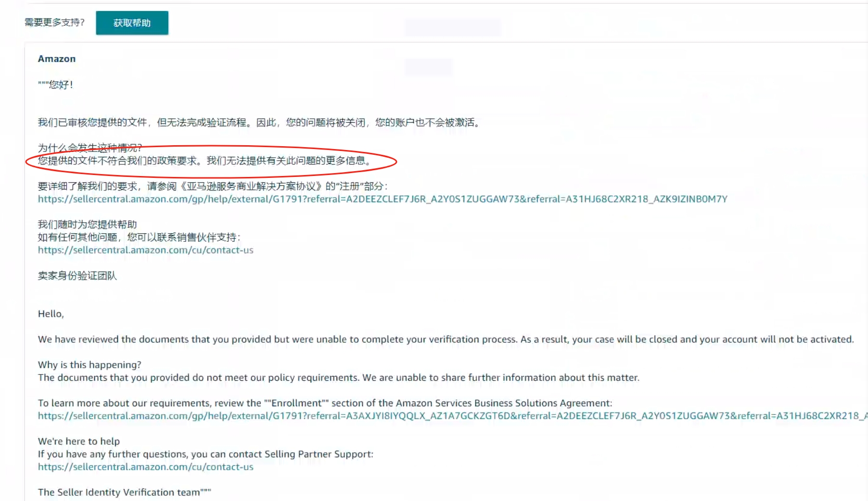This screenshot has width=868, height=501.
Task: Click the 我们随时为您提供帮助 line
Action: click(88, 225)
